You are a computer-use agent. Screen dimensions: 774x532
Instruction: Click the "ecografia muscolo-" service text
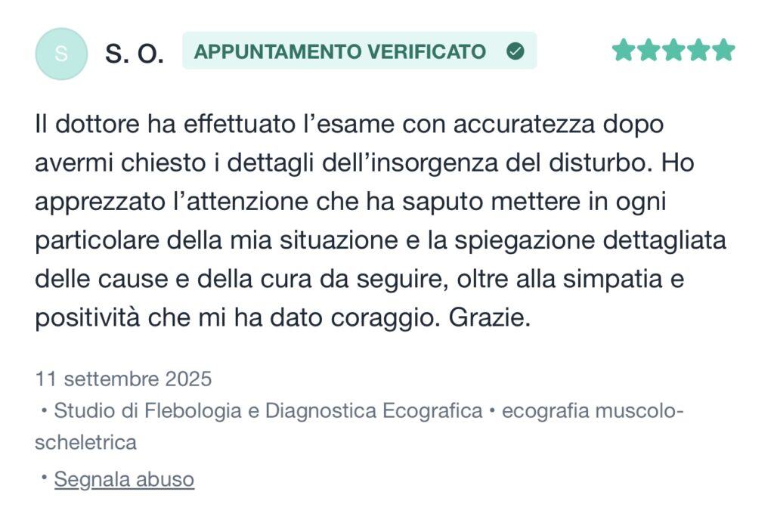click(593, 410)
